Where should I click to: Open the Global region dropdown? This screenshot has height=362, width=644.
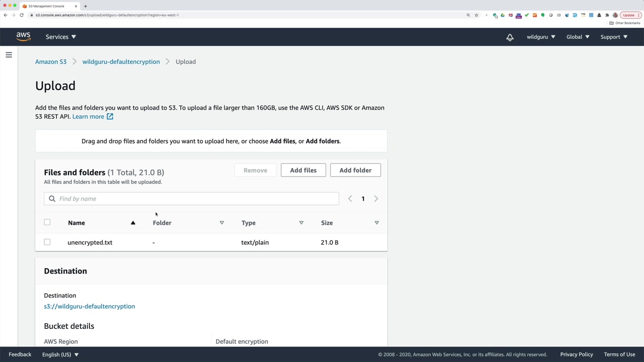coord(578,37)
